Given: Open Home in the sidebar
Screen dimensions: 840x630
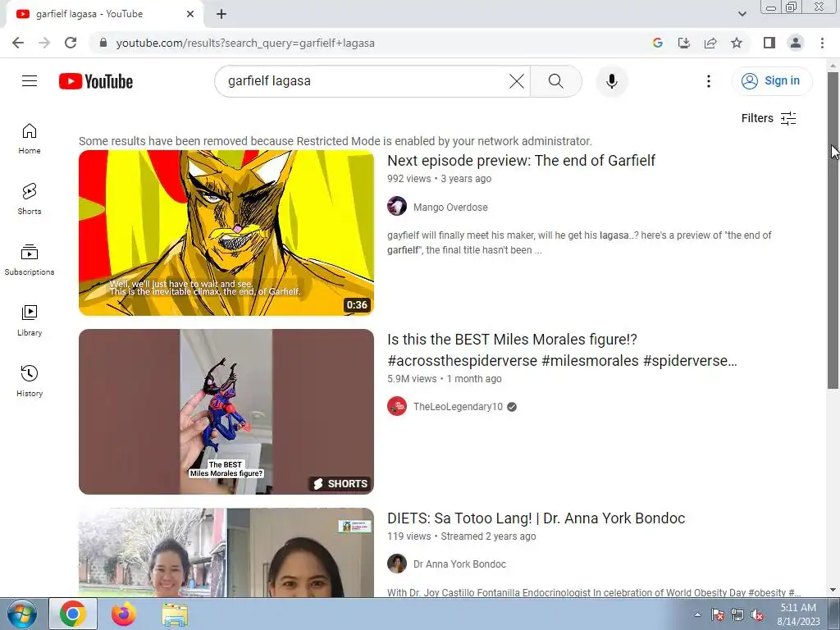Looking at the screenshot, I should pos(30,139).
